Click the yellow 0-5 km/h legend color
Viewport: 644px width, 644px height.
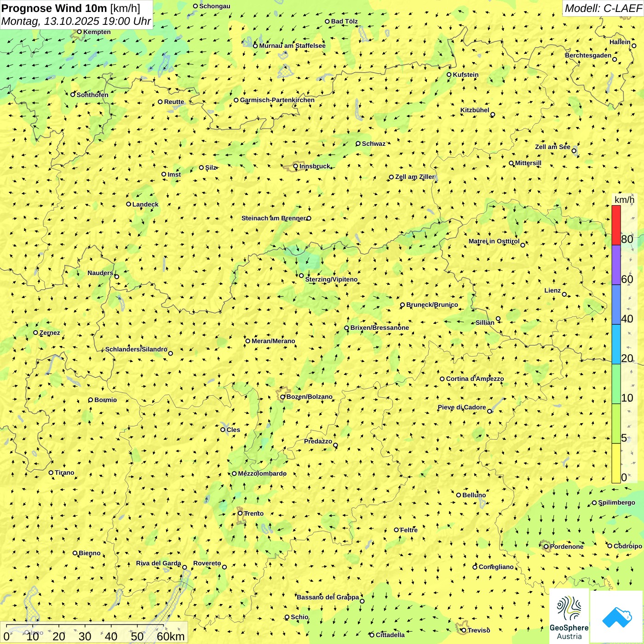click(x=616, y=463)
